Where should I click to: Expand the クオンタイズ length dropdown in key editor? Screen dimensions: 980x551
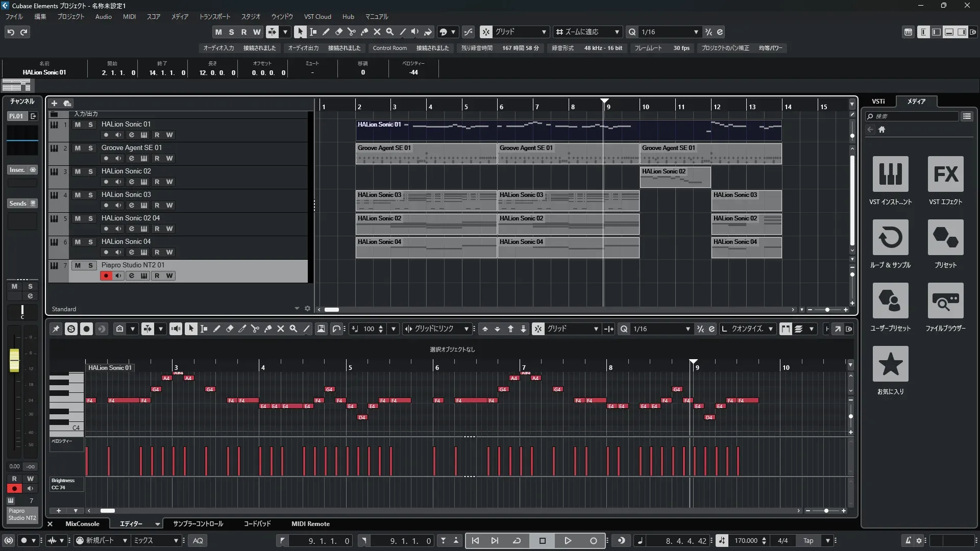771,329
